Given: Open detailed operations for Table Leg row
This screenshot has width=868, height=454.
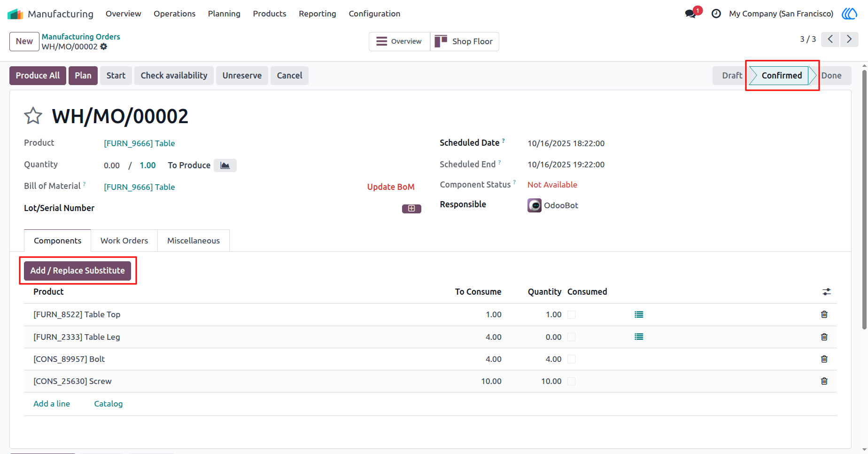Looking at the screenshot, I should point(639,337).
